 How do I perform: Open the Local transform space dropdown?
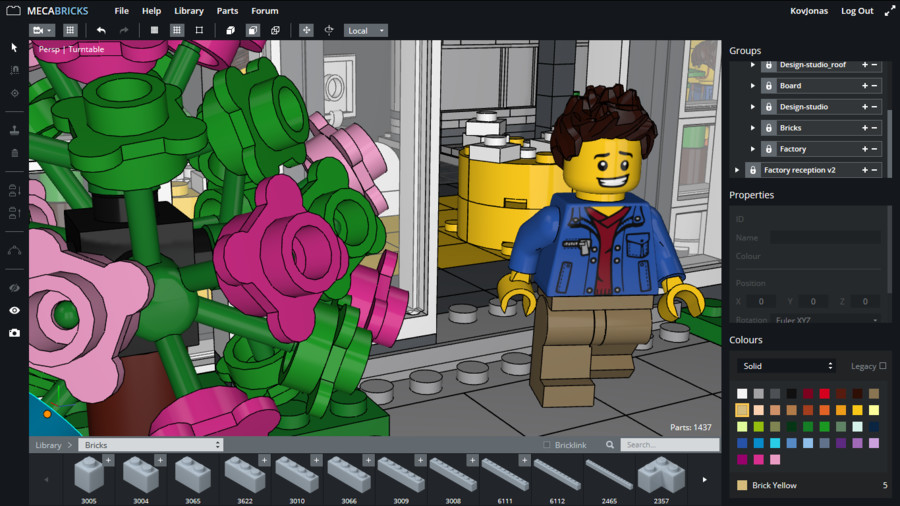point(366,30)
